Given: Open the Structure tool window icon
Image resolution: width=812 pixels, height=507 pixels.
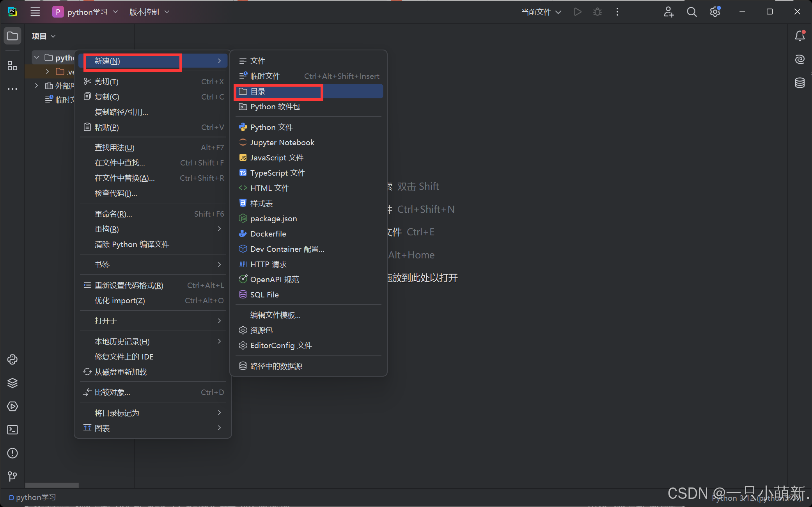Looking at the screenshot, I should point(12,66).
